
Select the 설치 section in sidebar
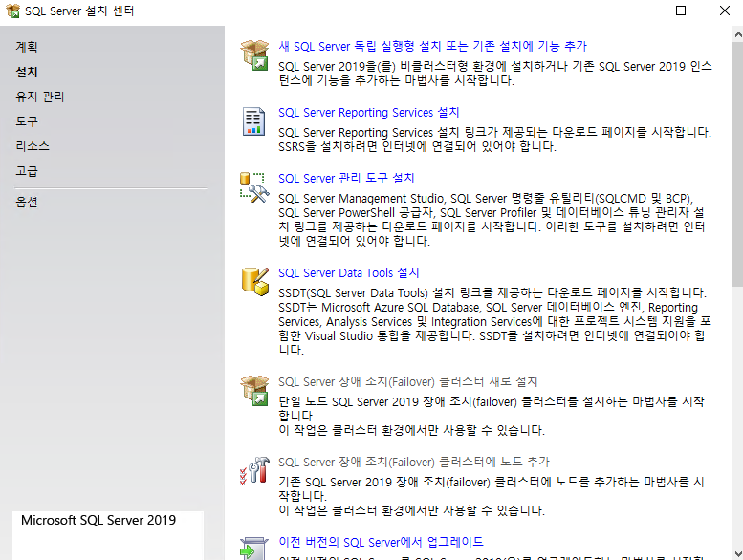click(27, 72)
